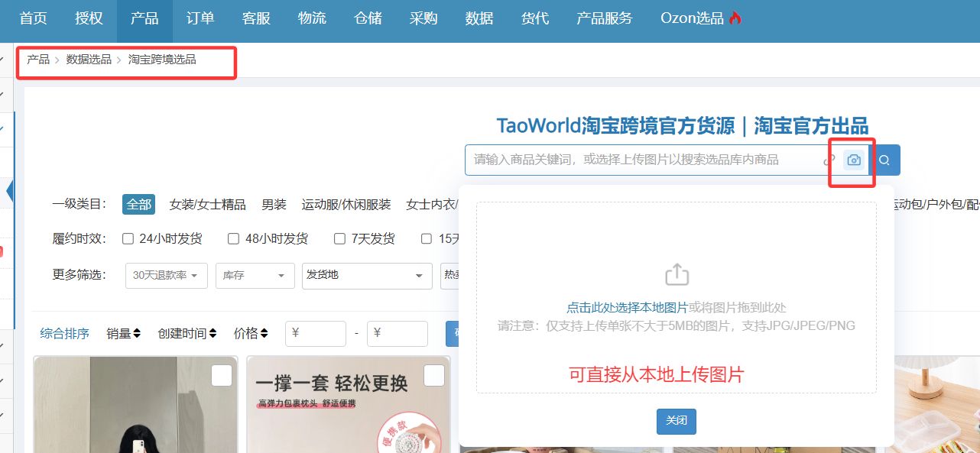Open the 库存 dropdown
Image resolution: width=980 pixels, height=453 pixels.
[255, 276]
